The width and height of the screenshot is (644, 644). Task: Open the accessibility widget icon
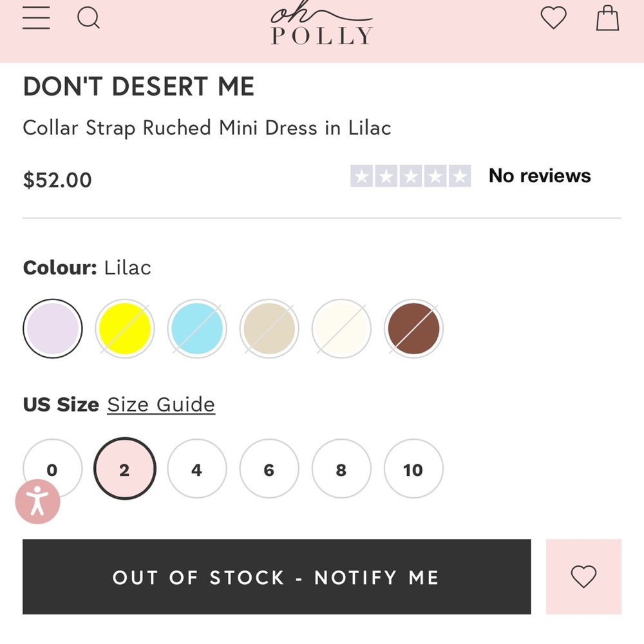pos(38,502)
